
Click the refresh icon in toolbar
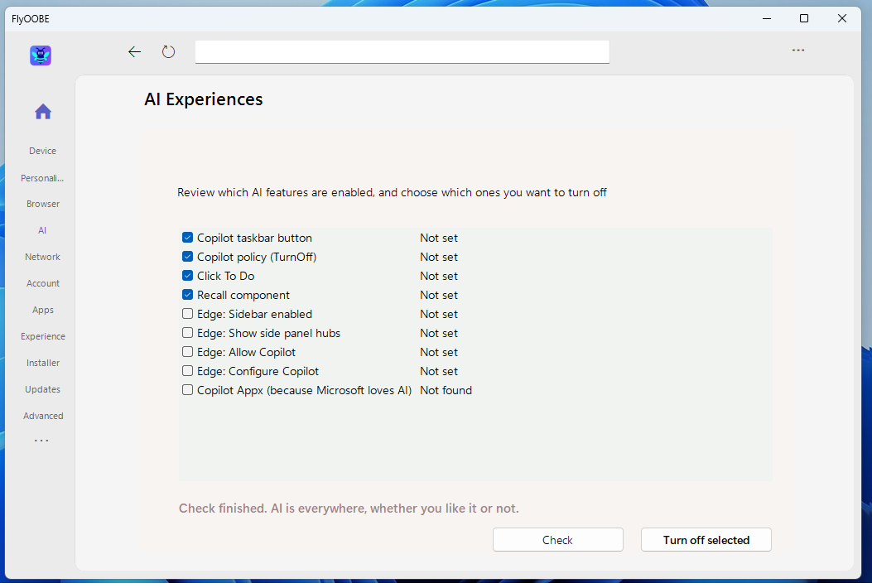[168, 52]
